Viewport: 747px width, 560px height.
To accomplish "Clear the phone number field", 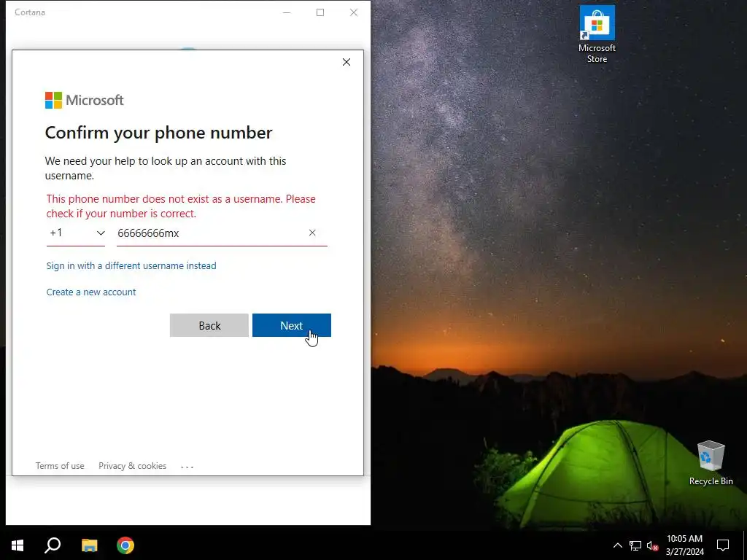I will pyautogui.click(x=312, y=233).
